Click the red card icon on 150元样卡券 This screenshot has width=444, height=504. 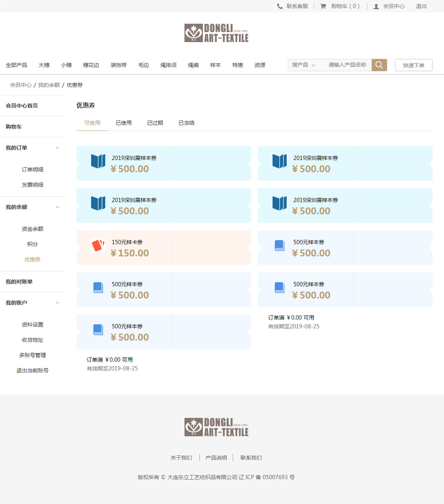(x=98, y=246)
